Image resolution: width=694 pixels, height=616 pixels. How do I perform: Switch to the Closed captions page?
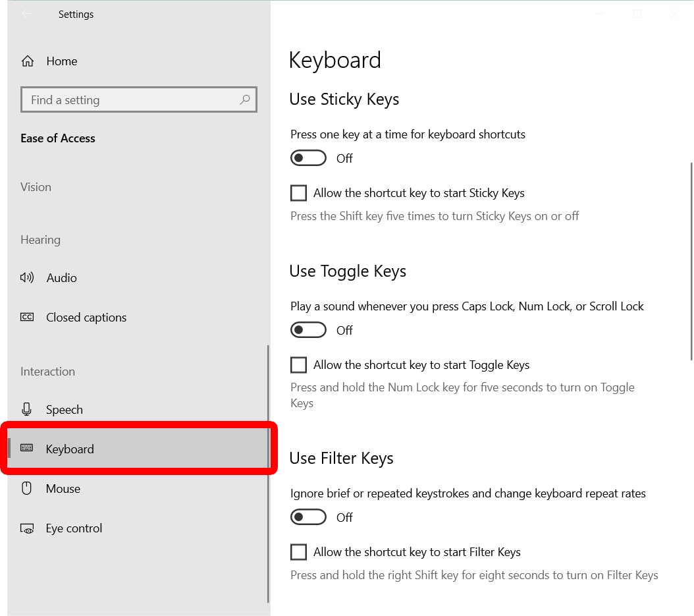(x=86, y=317)
